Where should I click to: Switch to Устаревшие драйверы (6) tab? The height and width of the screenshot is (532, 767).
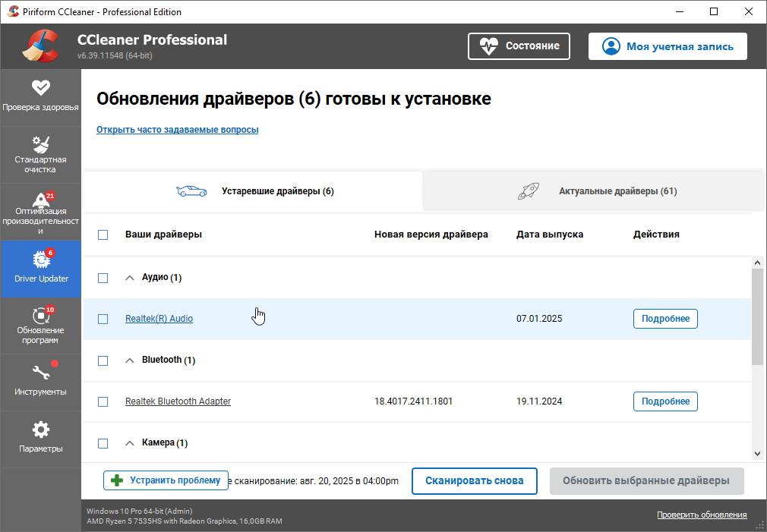pyautogui.click(x=253, y=191)
